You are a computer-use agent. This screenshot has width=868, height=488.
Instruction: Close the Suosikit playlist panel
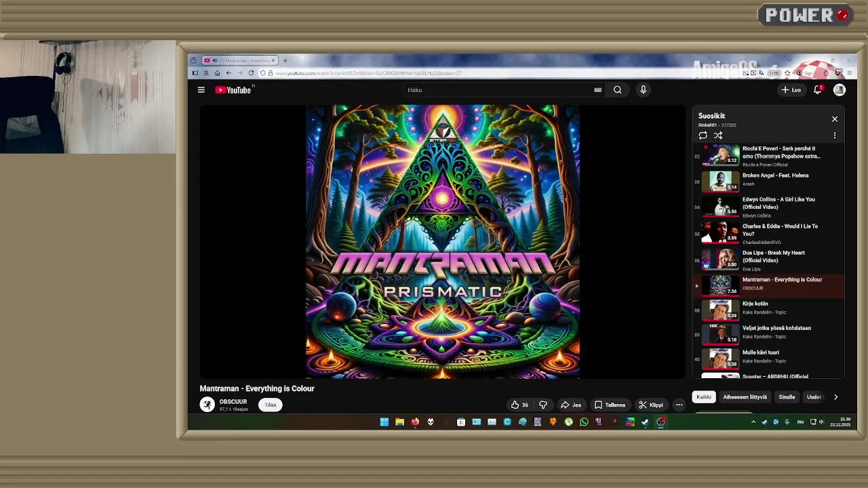tap(835, 119)
